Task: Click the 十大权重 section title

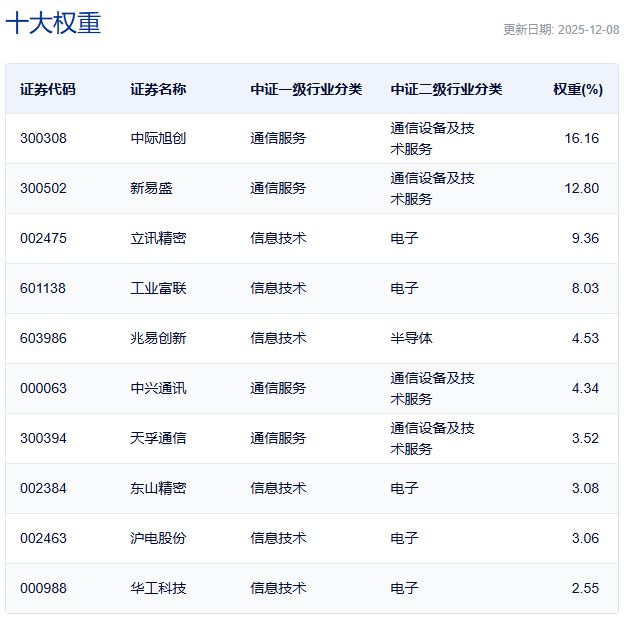Action: pos(54,24)
